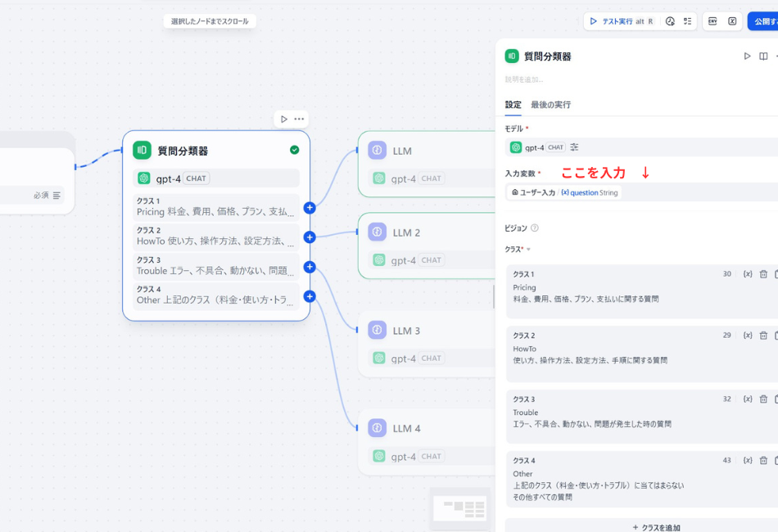The height and width of the screenshot is (532, 778).
Task: Open gpt-4 model parameter settings (sliders icon)
Action: (574, 147)
